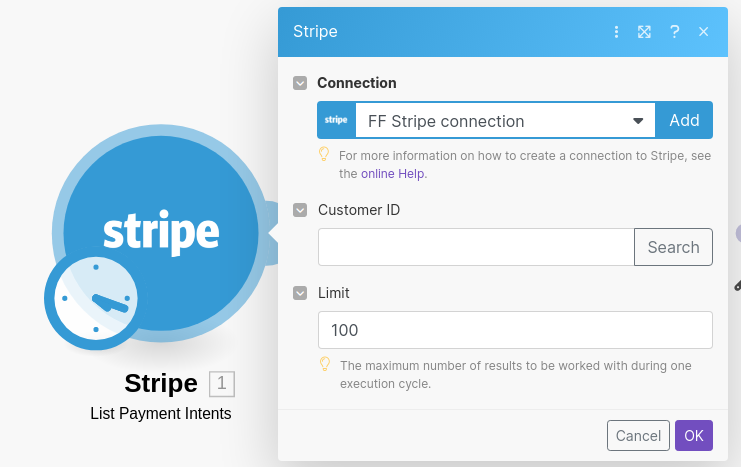Image resolution: width=741 pixels, height=467 pixels.
Task: Click the Stripe logo beside connection field
Action: 336,120
